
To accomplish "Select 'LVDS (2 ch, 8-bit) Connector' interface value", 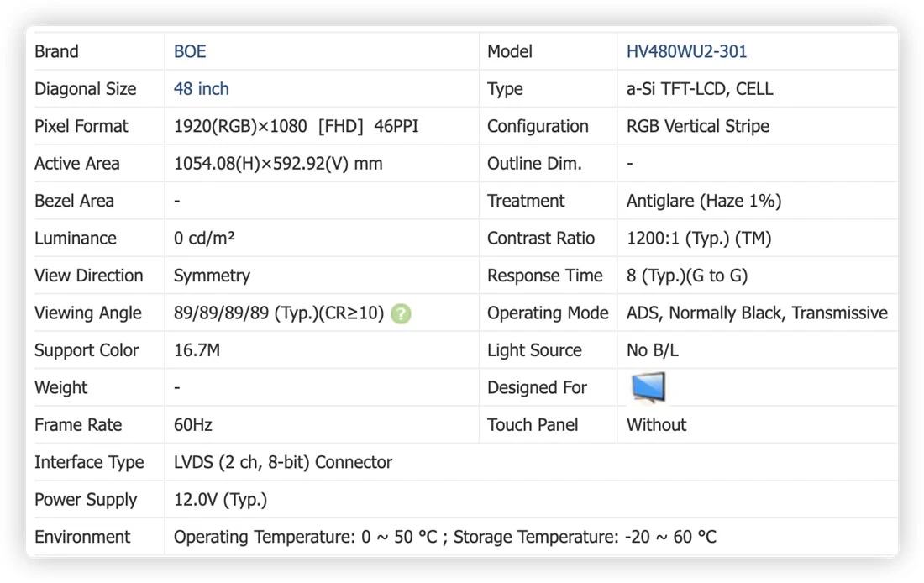I will (283, 462).
